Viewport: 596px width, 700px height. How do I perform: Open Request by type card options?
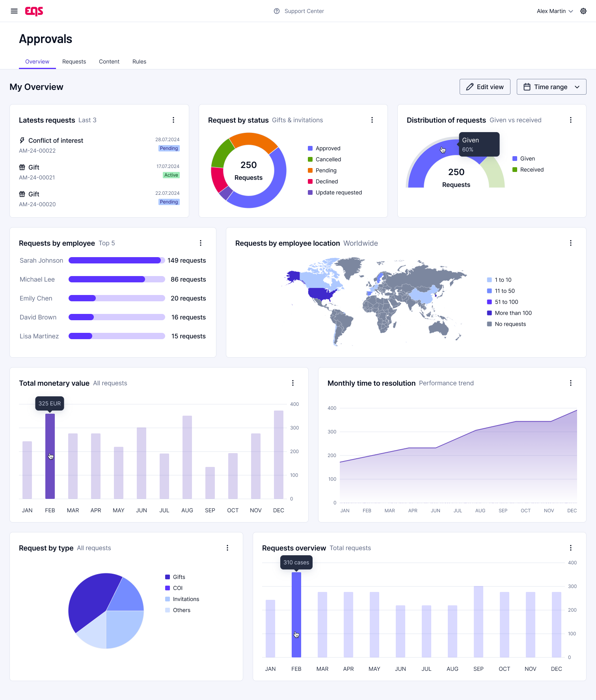coord(227,548)
